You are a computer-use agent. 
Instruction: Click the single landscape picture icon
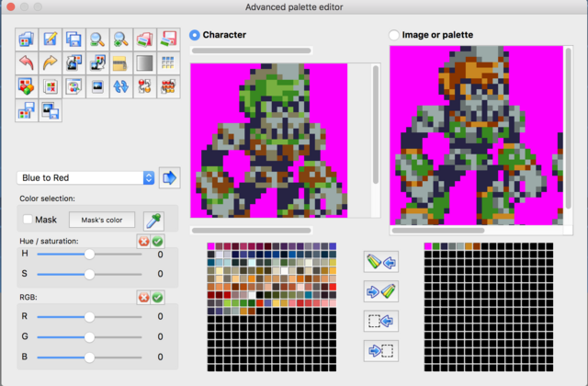coord(97,86)
